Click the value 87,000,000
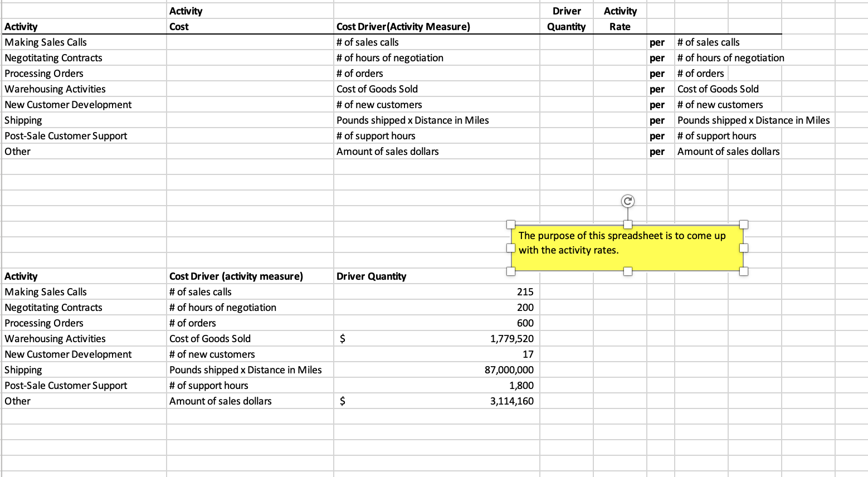Screen dimensions: 868x477 tap(509, 369)
